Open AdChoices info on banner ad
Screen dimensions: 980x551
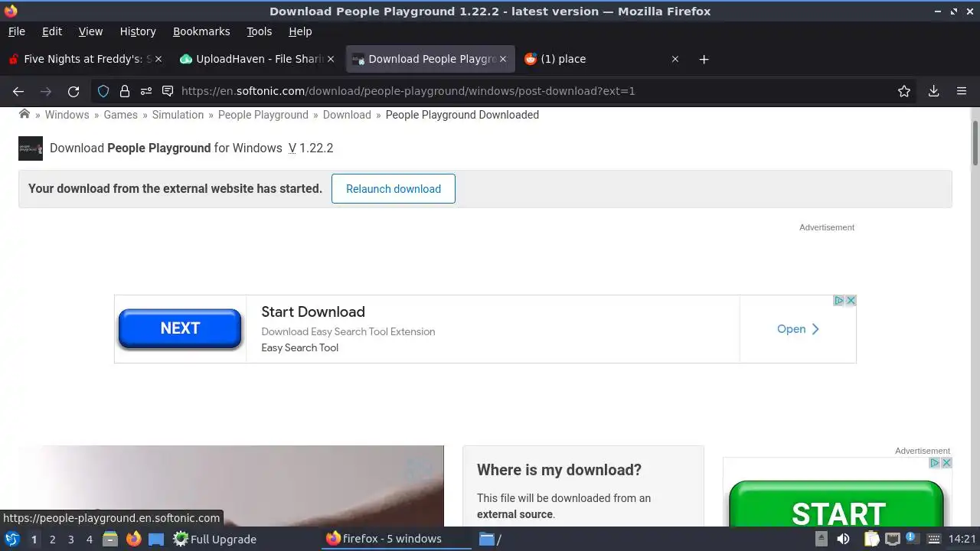point(839,301)
